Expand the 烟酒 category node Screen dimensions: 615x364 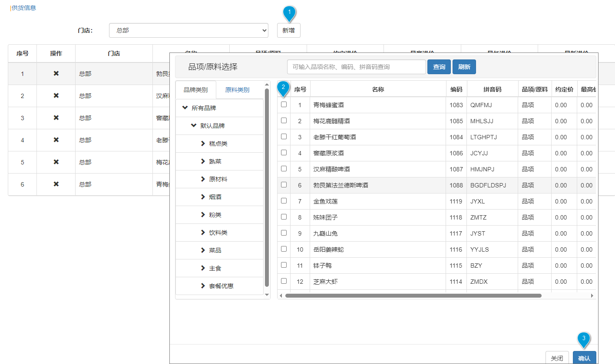point(203,197)
